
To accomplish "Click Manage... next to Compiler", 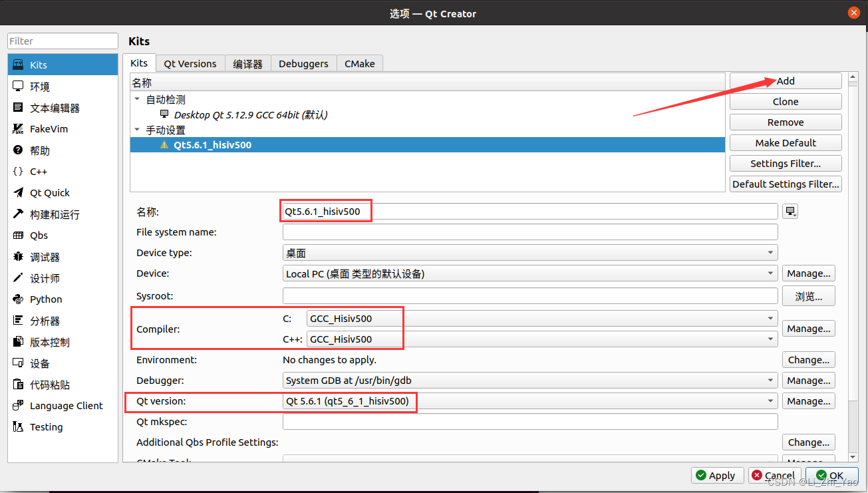I will [809, 329].
